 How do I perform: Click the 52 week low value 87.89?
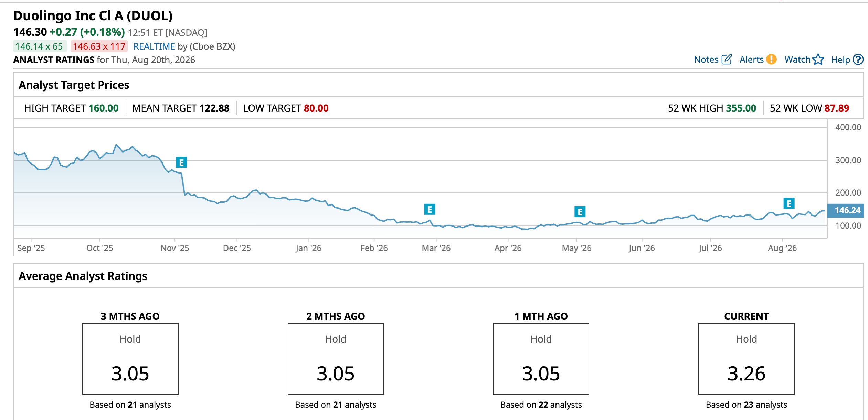point(837,108)
